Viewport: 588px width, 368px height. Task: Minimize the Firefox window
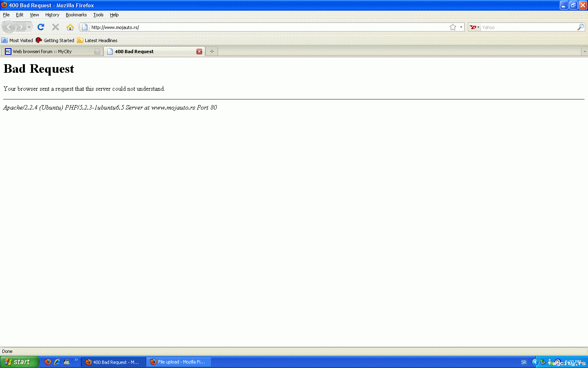(564, 5)
